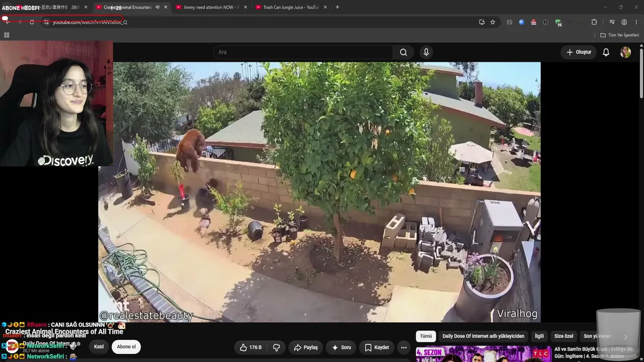Close the Jimmy need attention NOW tab

246,7
